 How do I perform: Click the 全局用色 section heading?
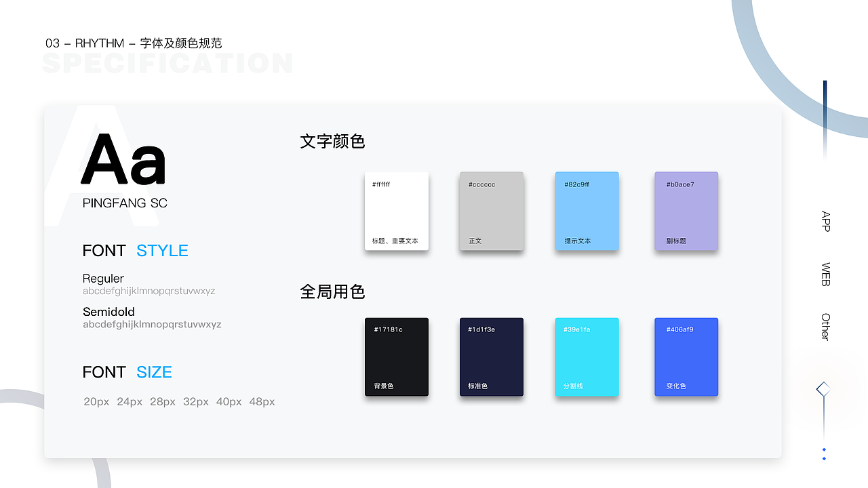tap(332, 292)
